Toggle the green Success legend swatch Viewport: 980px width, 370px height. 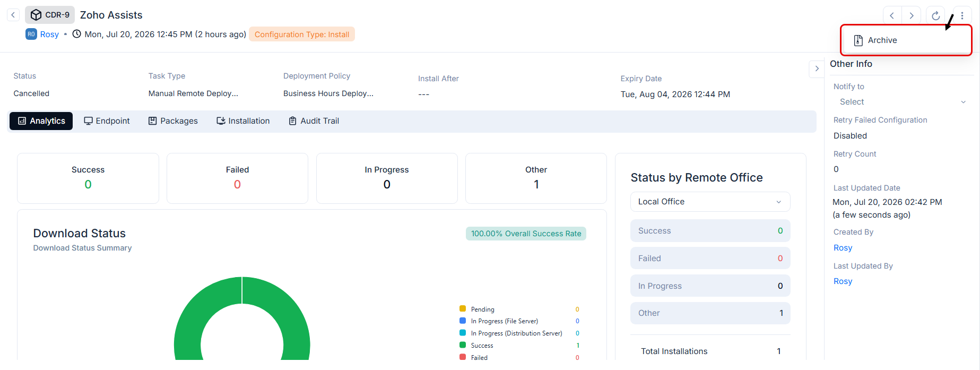point(463,345)
